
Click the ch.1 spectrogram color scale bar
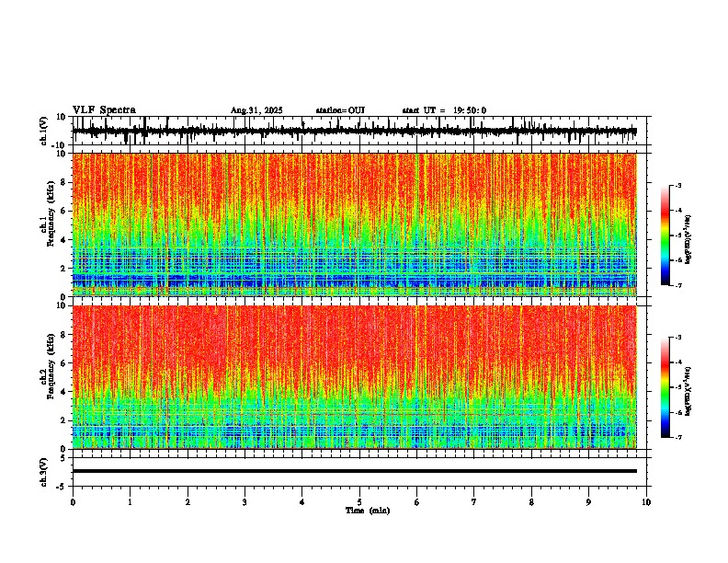(665, 236)
